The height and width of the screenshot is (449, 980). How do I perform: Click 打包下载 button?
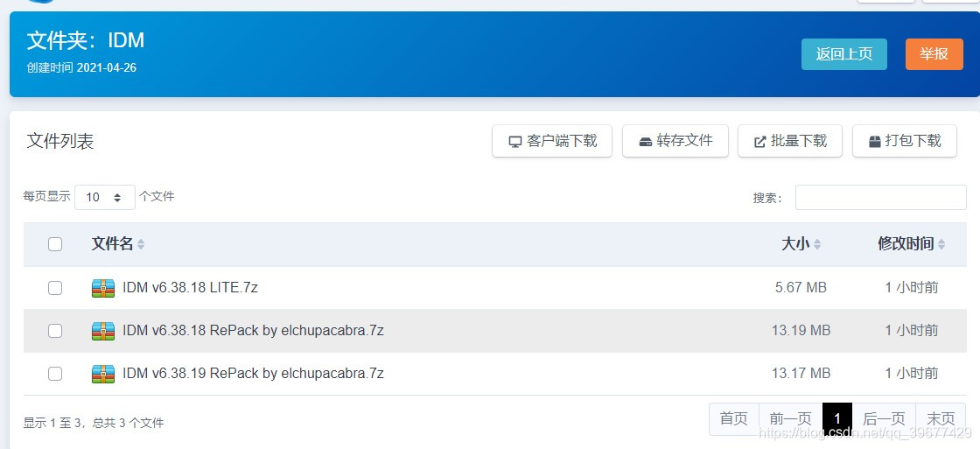coord(905,141)
